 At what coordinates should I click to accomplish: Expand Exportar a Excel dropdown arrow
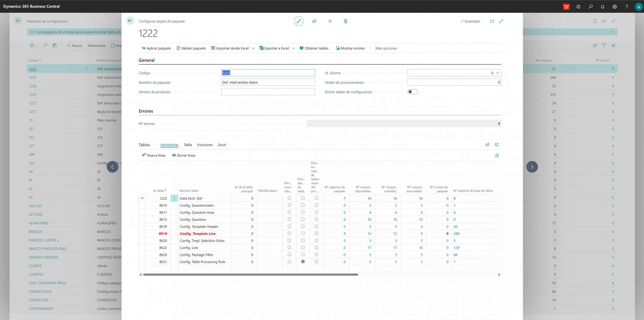294,48
